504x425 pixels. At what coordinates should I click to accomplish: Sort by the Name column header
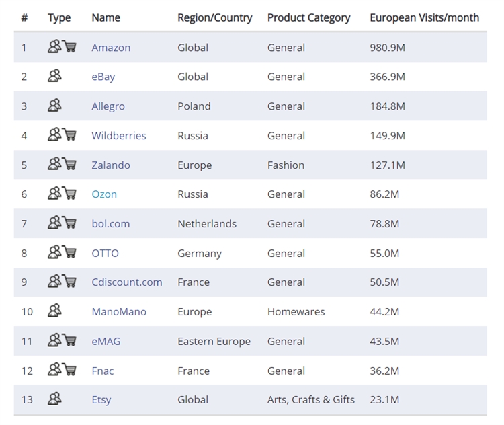click(x=104, y=17)
